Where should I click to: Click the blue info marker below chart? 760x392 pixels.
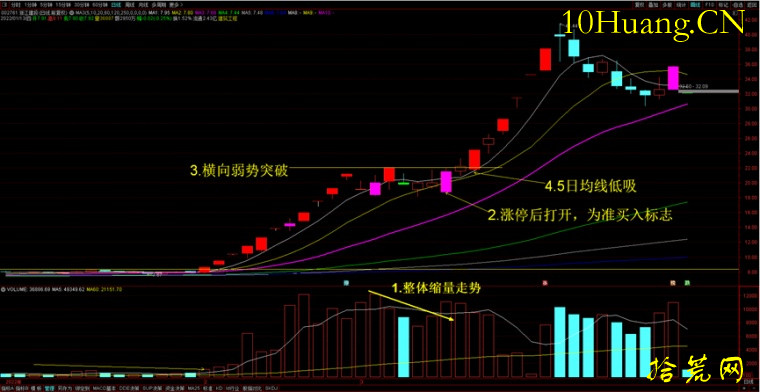click(347, 282)
